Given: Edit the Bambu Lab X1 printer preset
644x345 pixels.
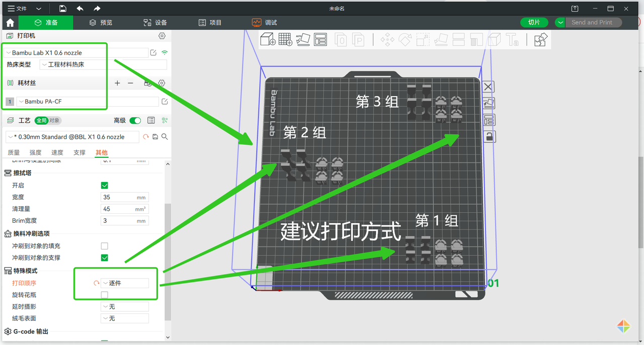Looking at the screenshot, I should pos(153,53).
